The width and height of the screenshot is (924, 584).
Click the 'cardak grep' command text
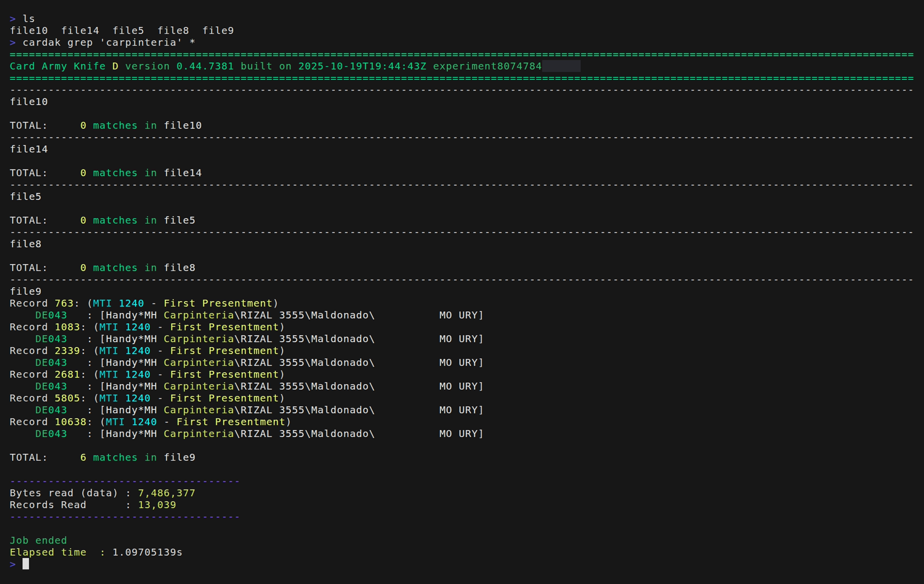point(57,43)
